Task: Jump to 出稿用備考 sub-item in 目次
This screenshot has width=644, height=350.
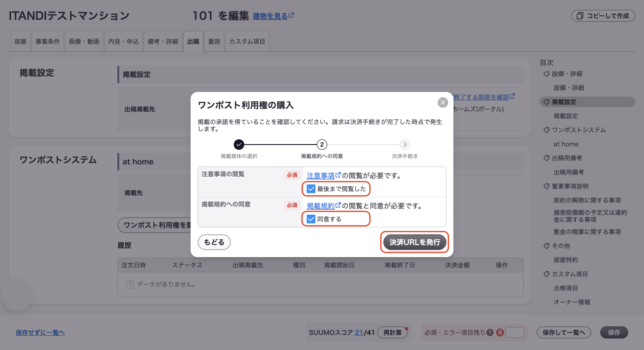Action: pos(569,172)
